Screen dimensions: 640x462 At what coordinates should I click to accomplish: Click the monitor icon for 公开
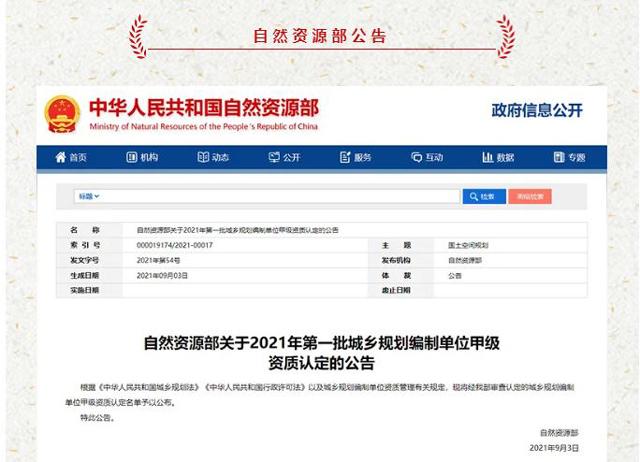click(274, 158)
